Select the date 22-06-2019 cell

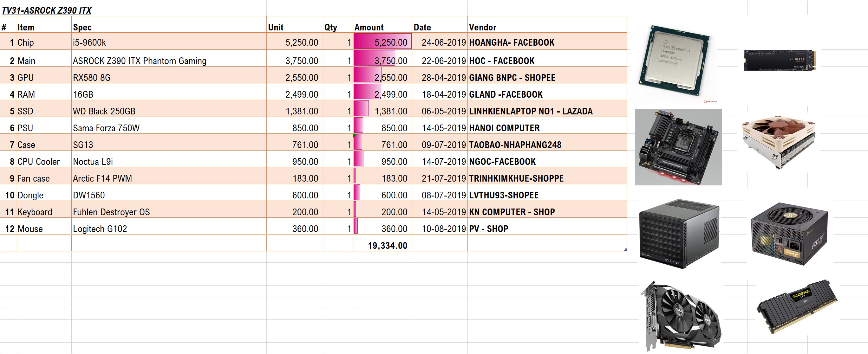pos(440,59)
